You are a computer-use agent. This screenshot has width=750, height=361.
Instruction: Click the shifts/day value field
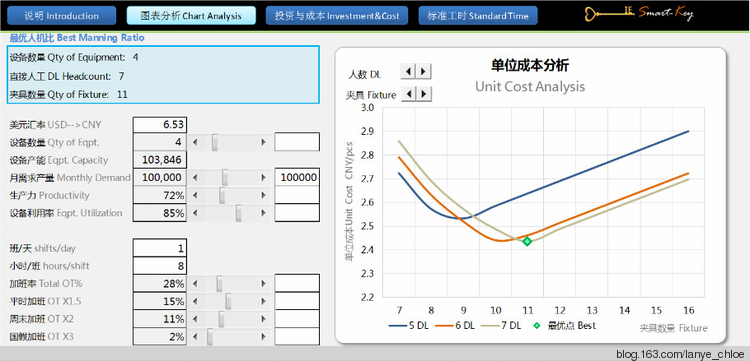pos(160,249)
